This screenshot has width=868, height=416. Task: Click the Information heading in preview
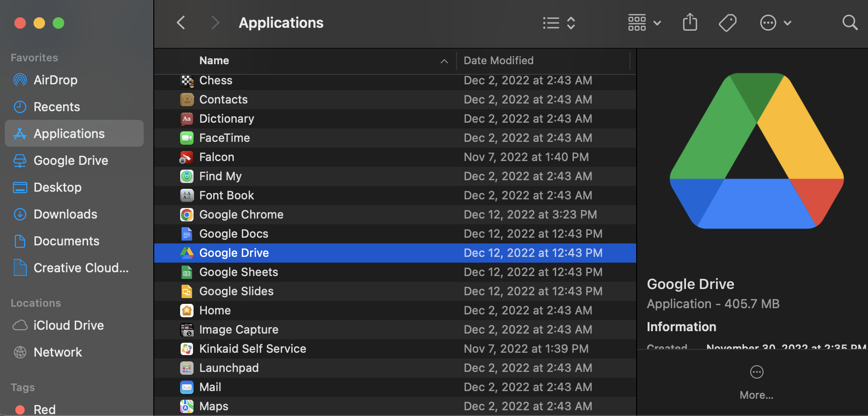pos(681,327)
